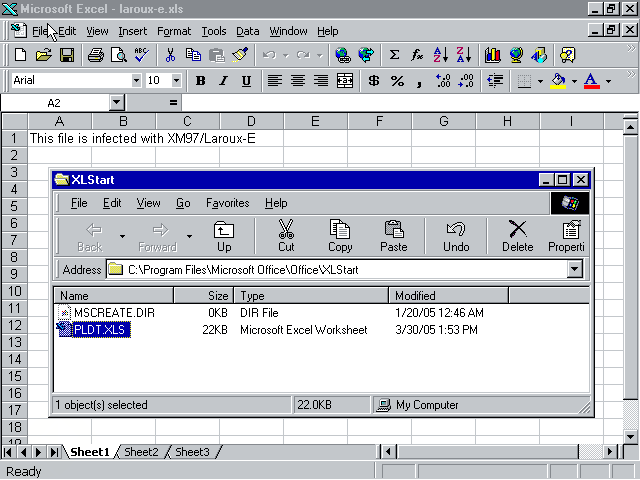Screen dimensions: 640x480
Task: Increase decimal places icon
Action: pos(443,80)
